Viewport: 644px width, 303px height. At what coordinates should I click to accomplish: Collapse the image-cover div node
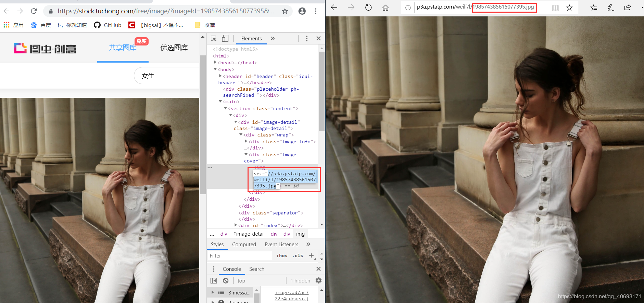click(246, 154)
